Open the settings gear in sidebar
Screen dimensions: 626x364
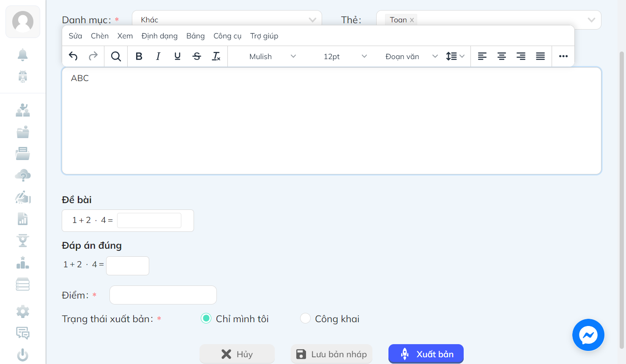point(23,312)
